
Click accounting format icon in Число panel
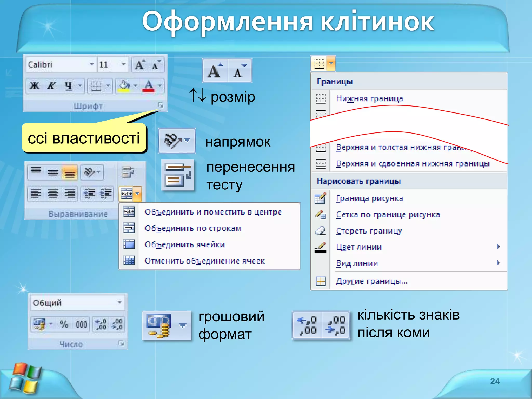39,324
